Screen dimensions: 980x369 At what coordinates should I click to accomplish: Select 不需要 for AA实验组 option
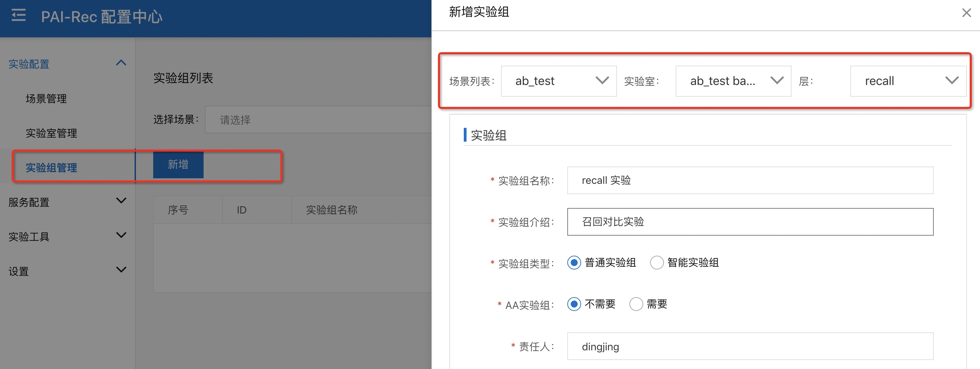click(574, 304)
